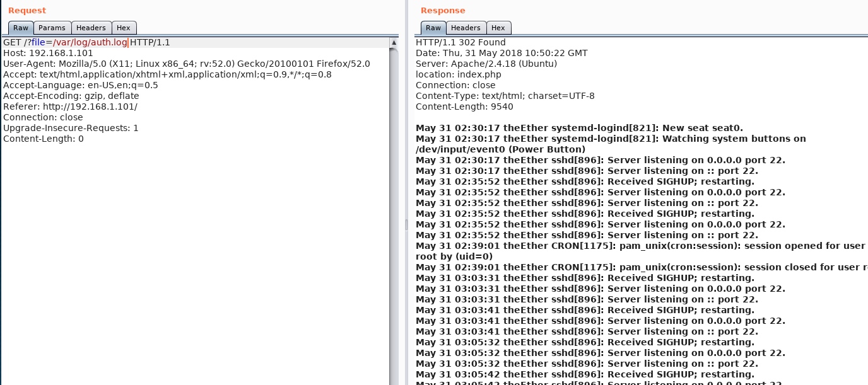Open the Request Hex tab
Image resolution: width=868 pixels, height=385 pixels.
coord(124,28)
